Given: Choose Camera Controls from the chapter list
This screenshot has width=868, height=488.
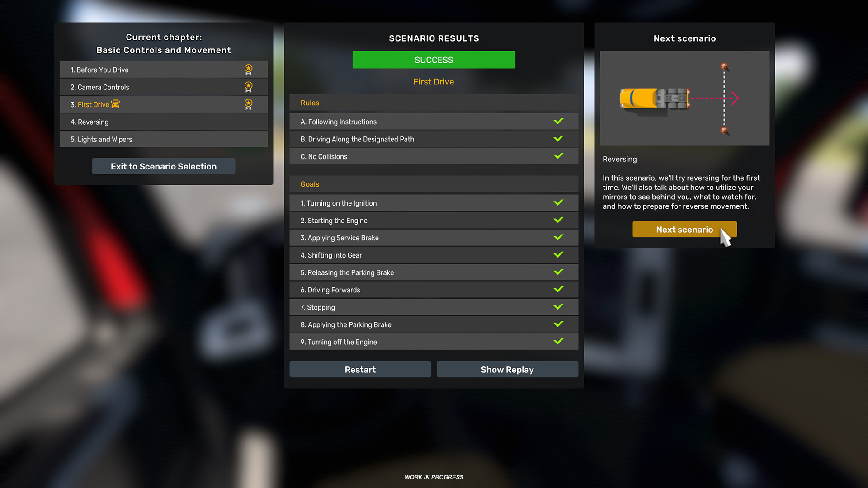Looking at the screenshot, I should point(164,87).
